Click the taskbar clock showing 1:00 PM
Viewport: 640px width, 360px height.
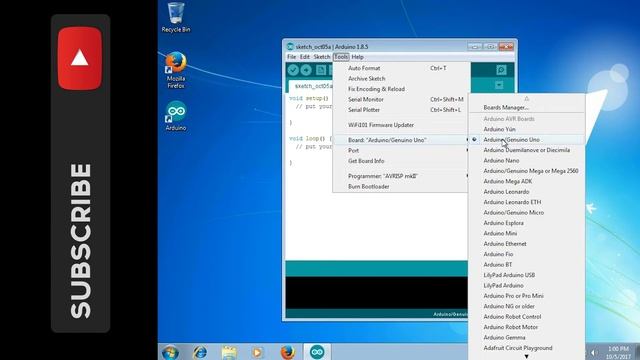click(x=618, y=352)
